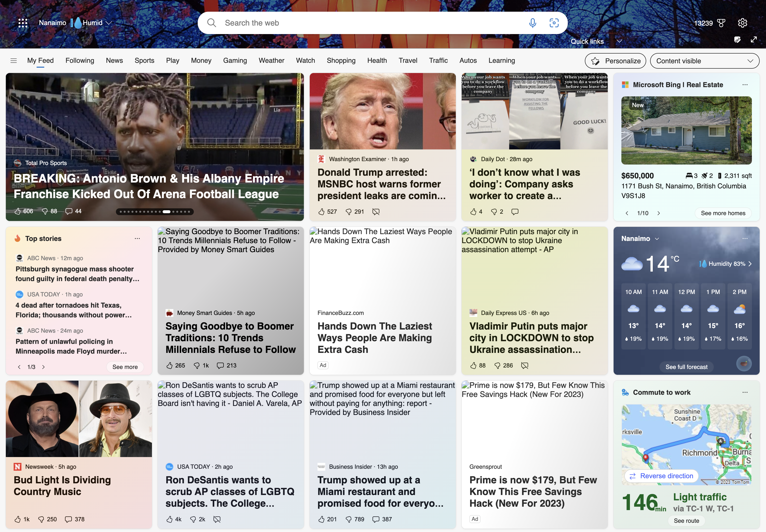The height and width of the screenshot is (532, 766).
Task: Open the Sports tab
Action: (144, 60)
